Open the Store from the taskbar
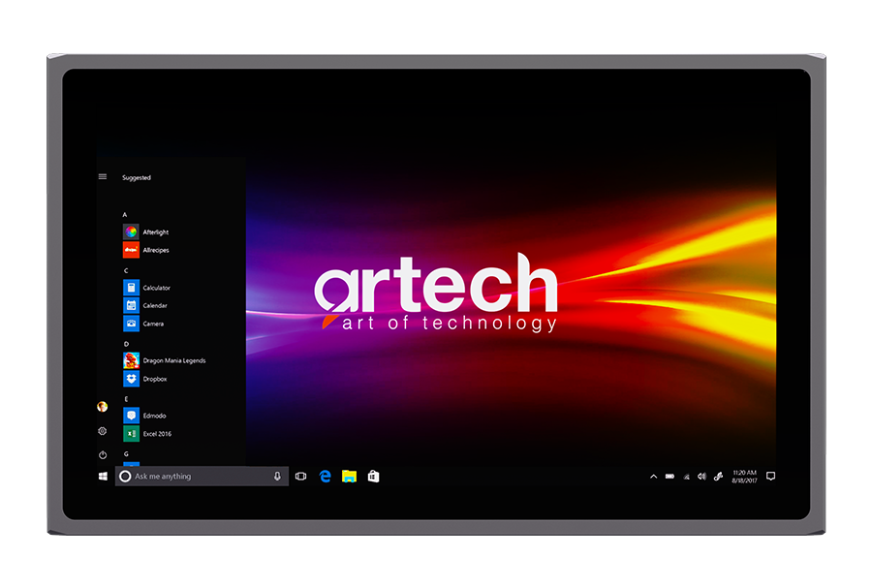 pos(373,477)
